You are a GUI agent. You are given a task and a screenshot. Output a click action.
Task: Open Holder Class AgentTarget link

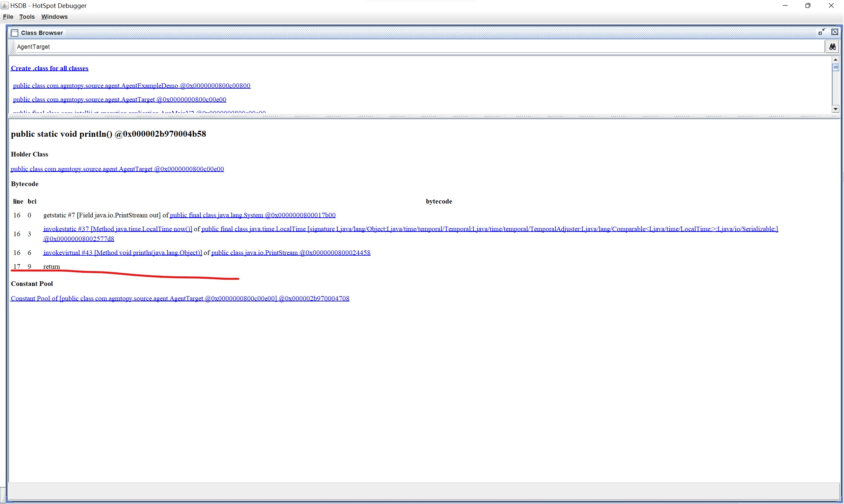pos(117,169)
